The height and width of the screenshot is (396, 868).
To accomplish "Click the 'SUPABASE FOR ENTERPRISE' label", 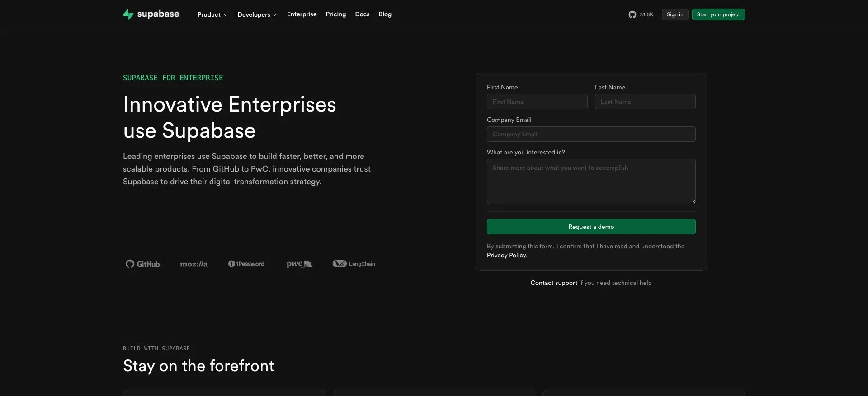I will tap(173, 78).
